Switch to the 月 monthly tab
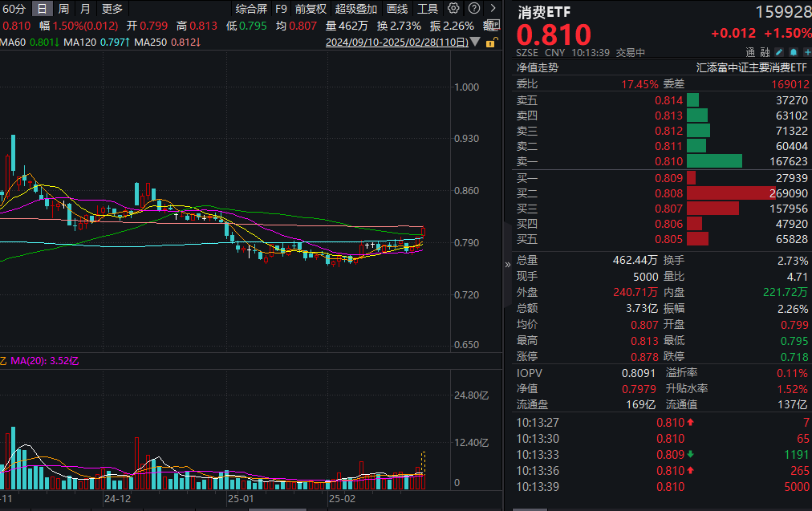Screen dimensions: 812x511 85,9
